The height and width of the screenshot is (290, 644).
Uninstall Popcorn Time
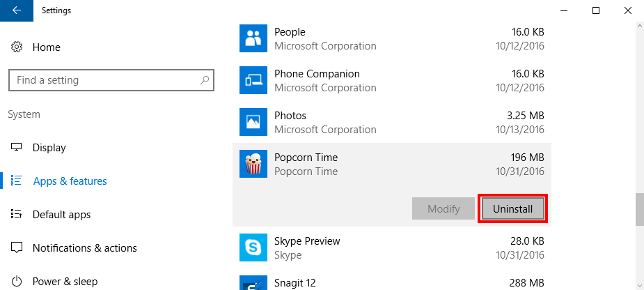tap(513, 209)
